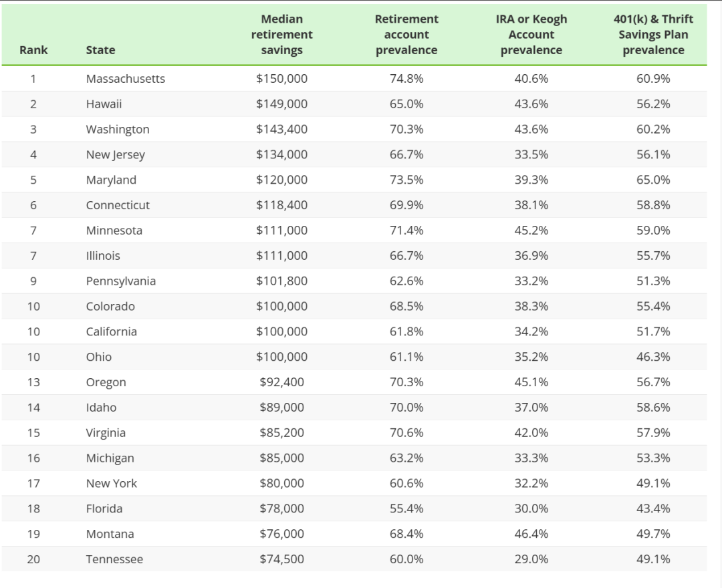This screenshot has height=588, width=722.
Task: Click New York's 60.6% prevalence value
Action: (406, 484)
